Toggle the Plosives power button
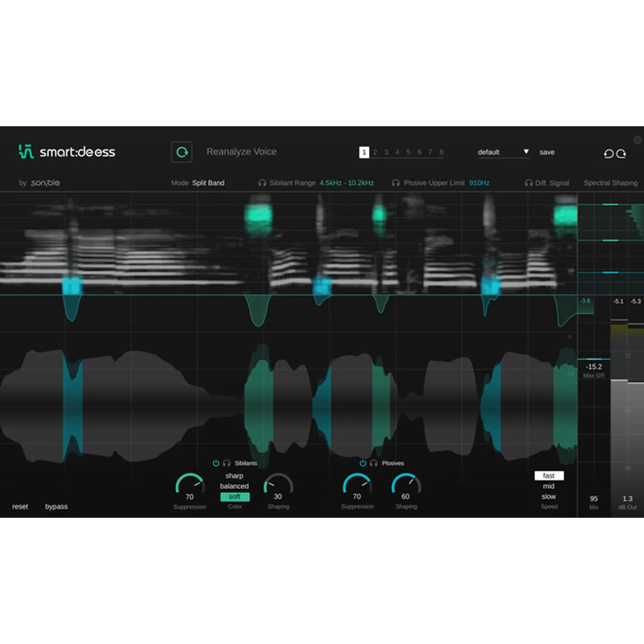This screenshot has height=644, width=644. point(363,463)
